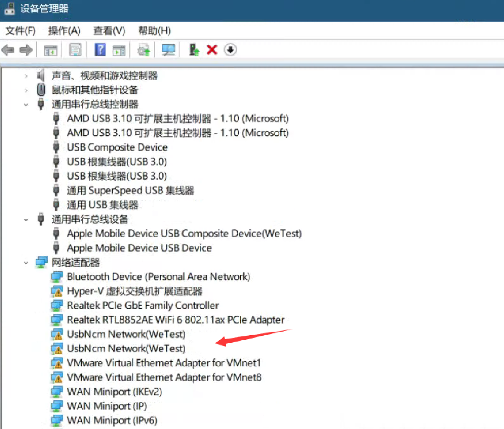Select Realtek PCIe GbE Family Controller
Screen dimensions: 504x429
(143, 305)
